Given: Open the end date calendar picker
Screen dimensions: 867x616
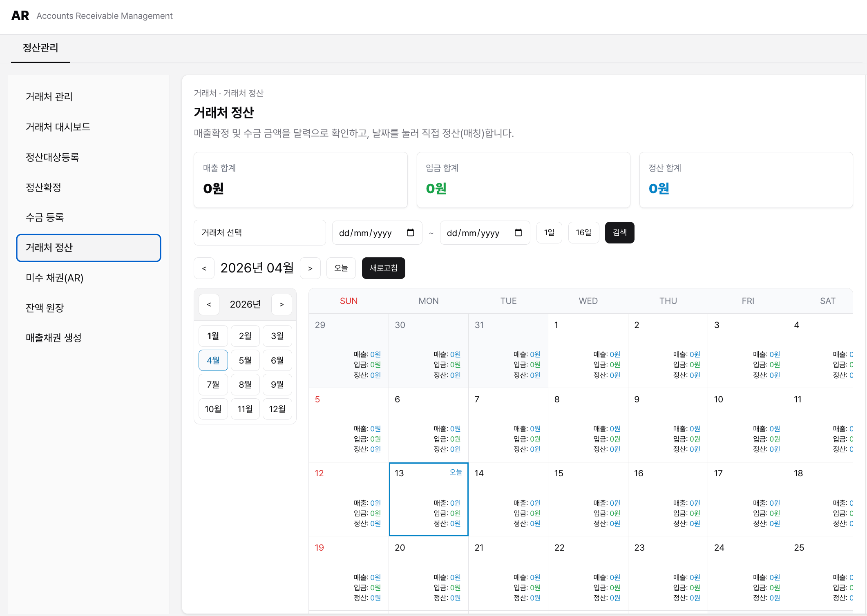Looking at the screenshot, I should click(518, 232).
